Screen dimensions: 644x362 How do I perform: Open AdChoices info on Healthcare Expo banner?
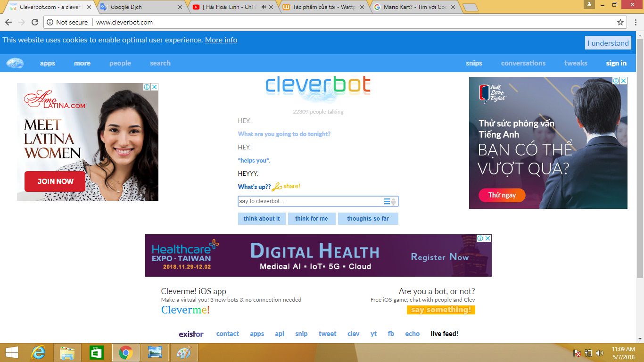(480, 238)
